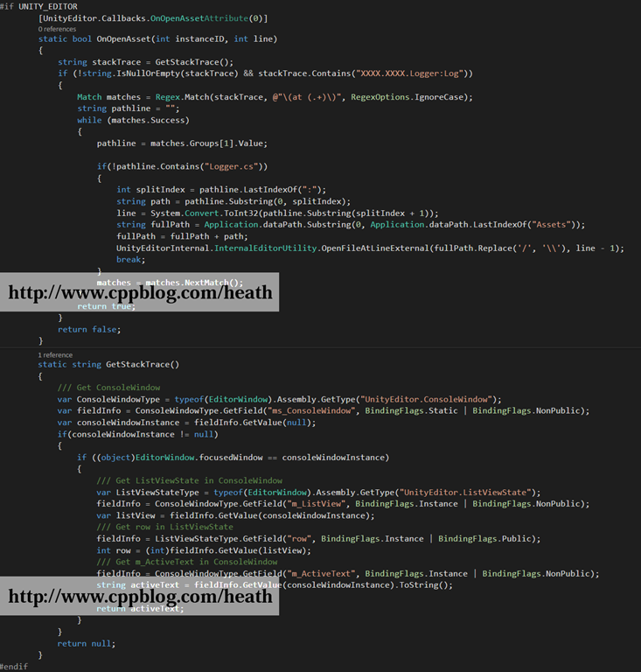Click the "XXXX.XXXX.Logger:Log" string literal
Screen dimensions: 641x672
409,73
